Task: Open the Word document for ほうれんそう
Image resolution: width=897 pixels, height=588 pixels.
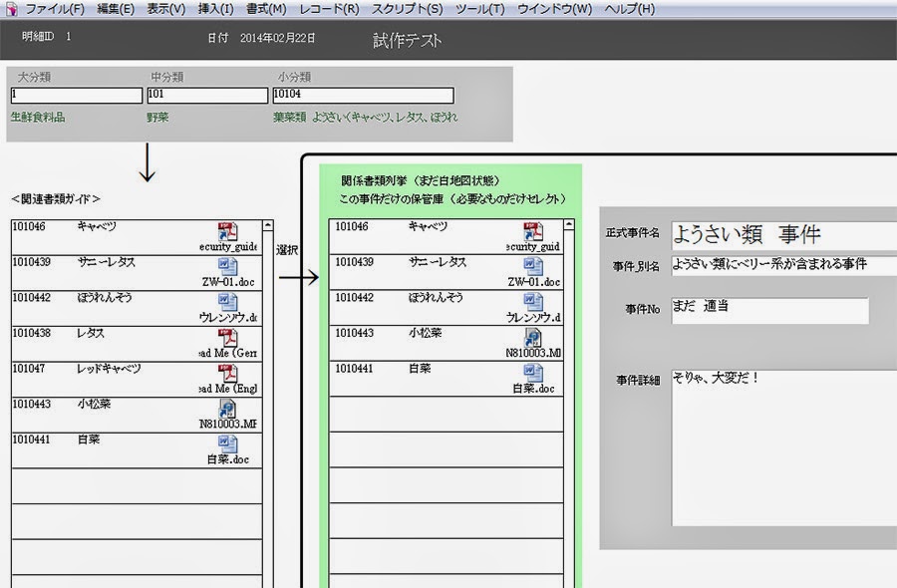Action: click(228, 300)
